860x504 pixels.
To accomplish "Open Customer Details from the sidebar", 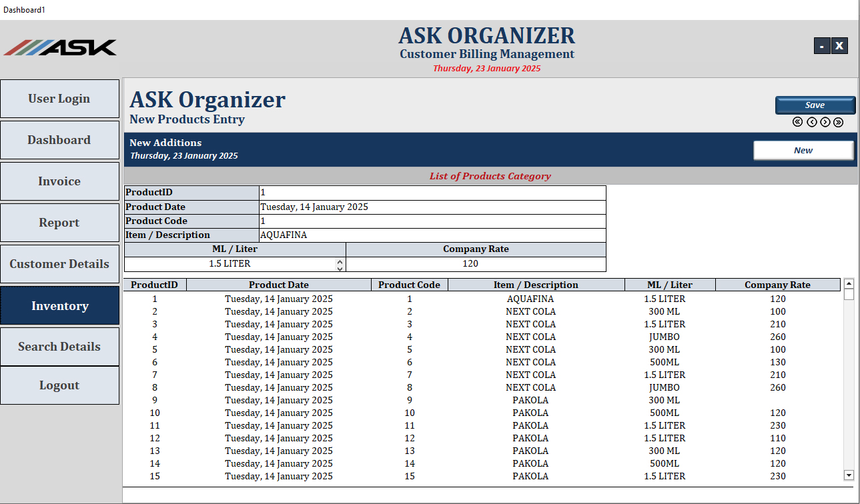I will 59,264.
